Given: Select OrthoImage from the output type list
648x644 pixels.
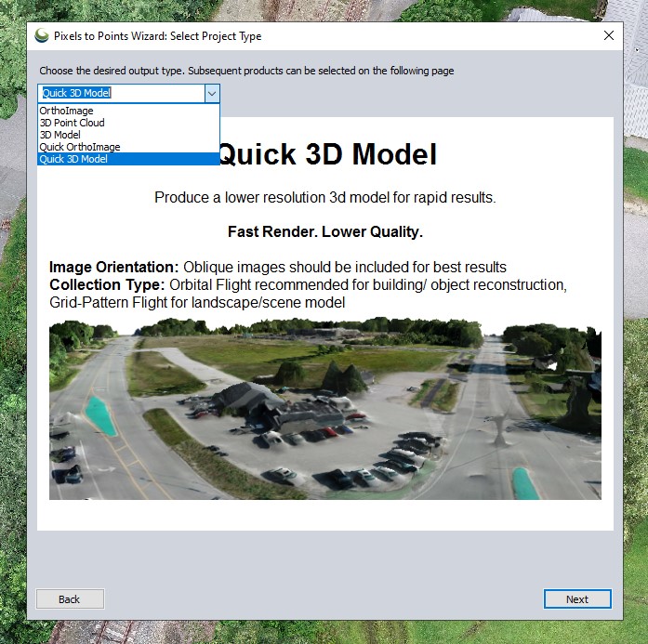Looking at the screenshot, I should 128,111.
